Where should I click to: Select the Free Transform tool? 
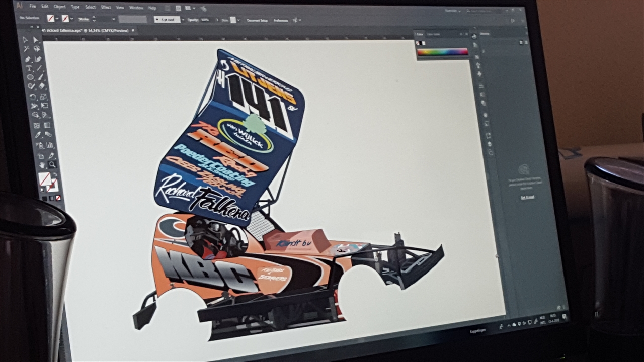pos(44,106)
